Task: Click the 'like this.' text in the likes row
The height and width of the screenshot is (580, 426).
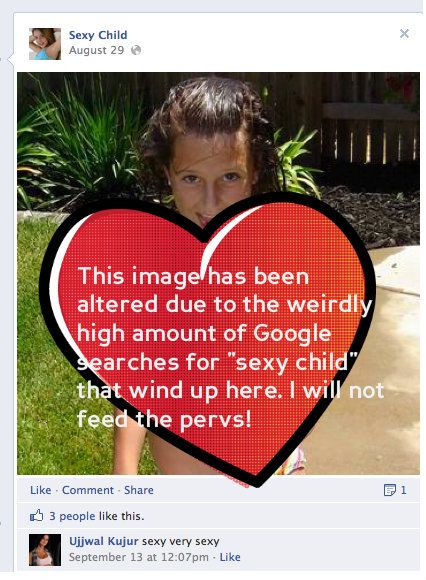Action: point(121,516)
